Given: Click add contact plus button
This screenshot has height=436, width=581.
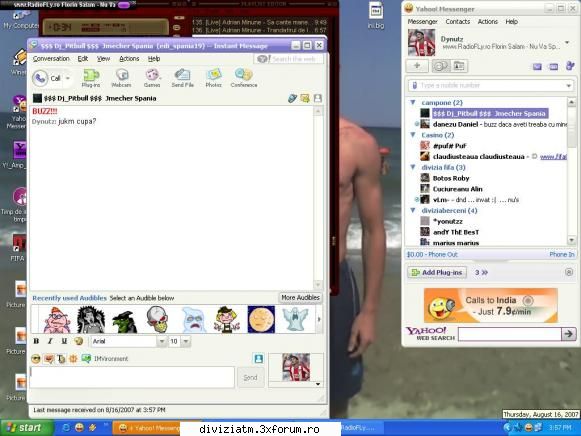Looking at the screenshot, I should [x=417, y=66].
